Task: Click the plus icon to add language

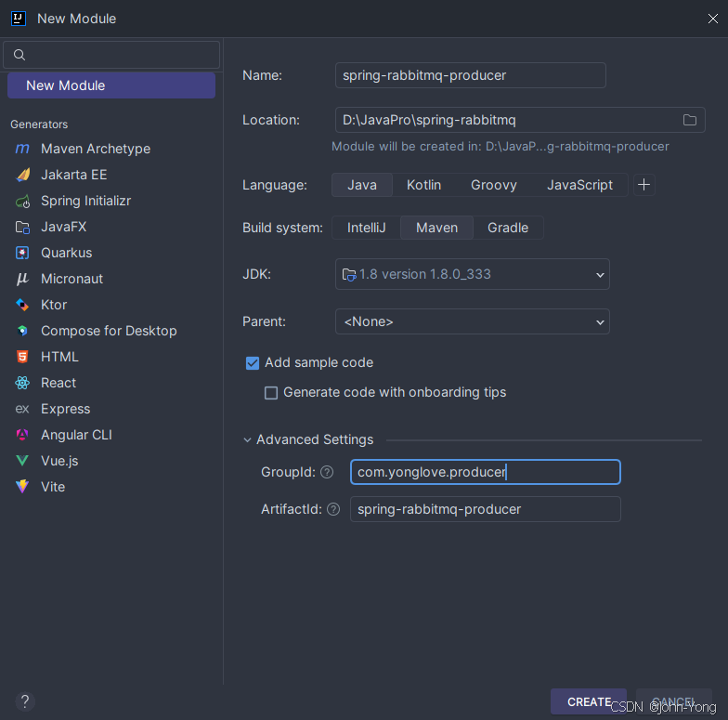Action: [644, 185]
